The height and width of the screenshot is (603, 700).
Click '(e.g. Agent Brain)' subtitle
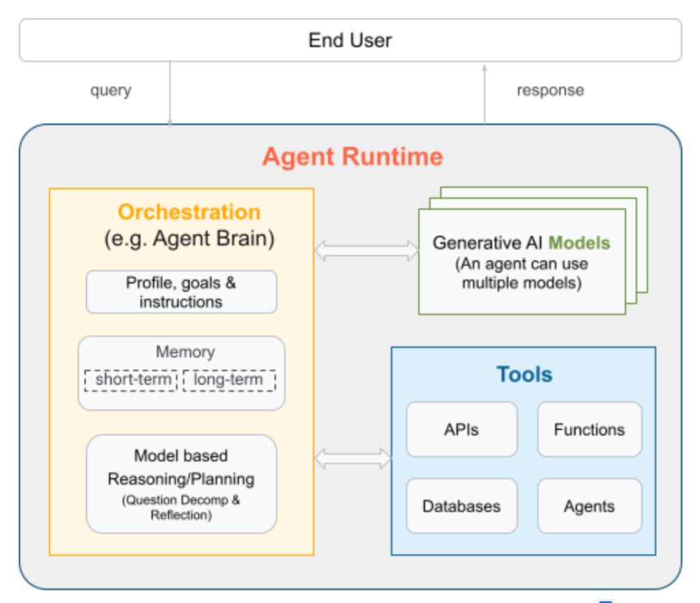pyautogui.click(x=189, y=239)
